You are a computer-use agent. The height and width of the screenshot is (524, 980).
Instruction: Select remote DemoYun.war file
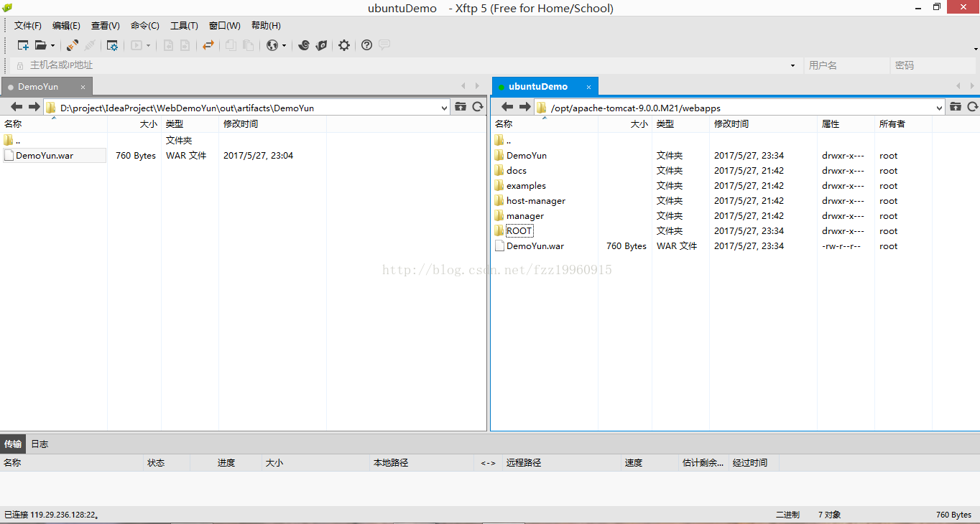click(535, 246)
